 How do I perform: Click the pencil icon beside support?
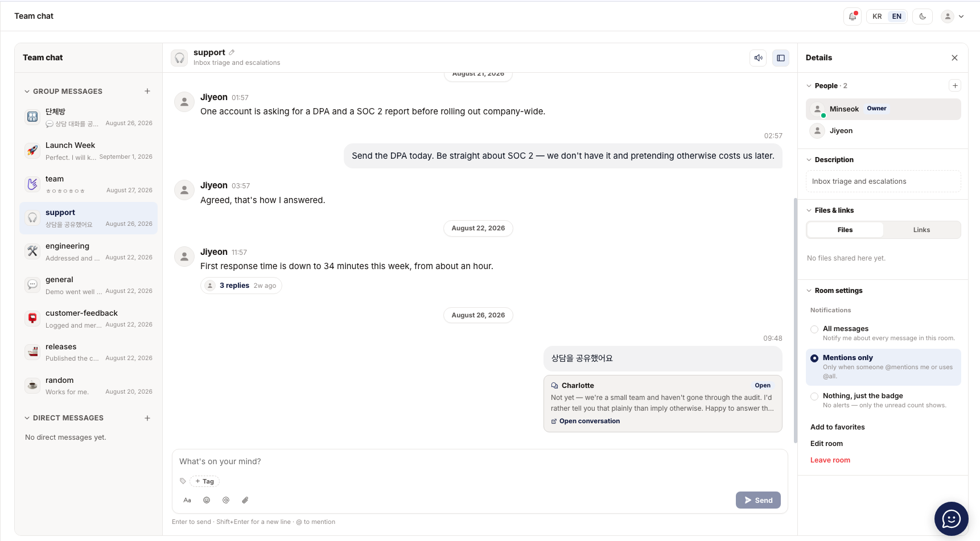pyautogui.click(x=232, y=52)
